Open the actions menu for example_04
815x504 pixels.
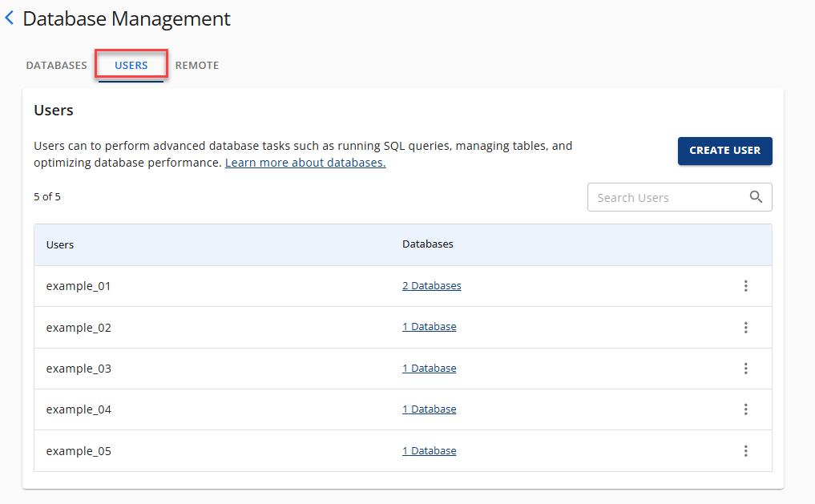(x=746, y=409)
